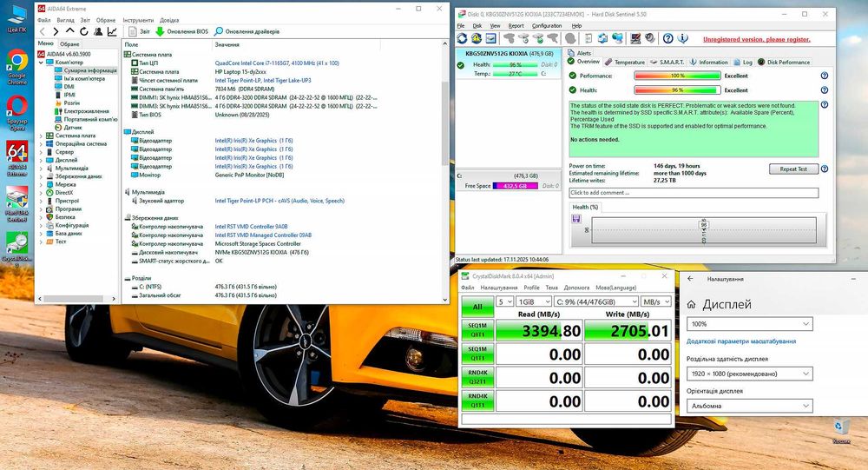
Task: Open Hard Disk Sentinel desktop shortcut
Action: [17, 204]
